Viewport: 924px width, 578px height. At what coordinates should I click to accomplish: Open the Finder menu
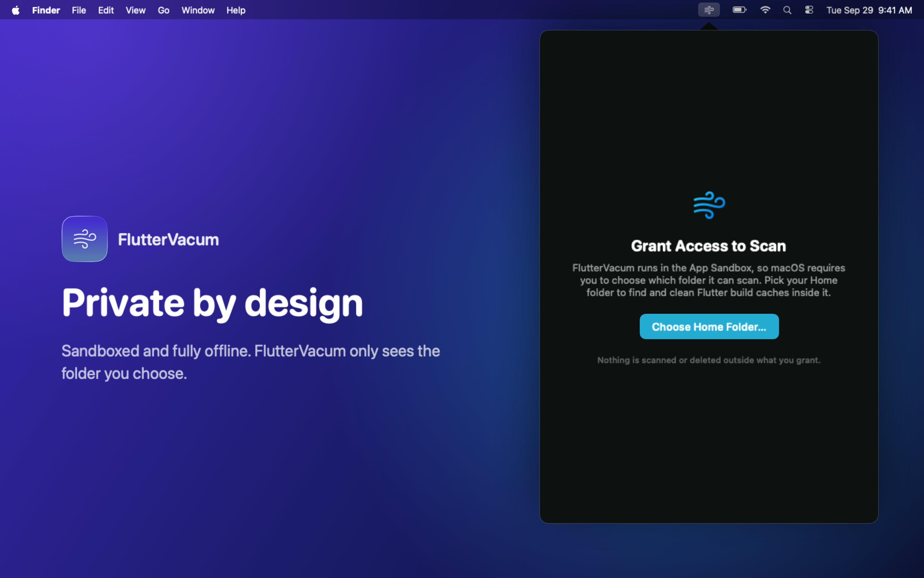(46, 10)
